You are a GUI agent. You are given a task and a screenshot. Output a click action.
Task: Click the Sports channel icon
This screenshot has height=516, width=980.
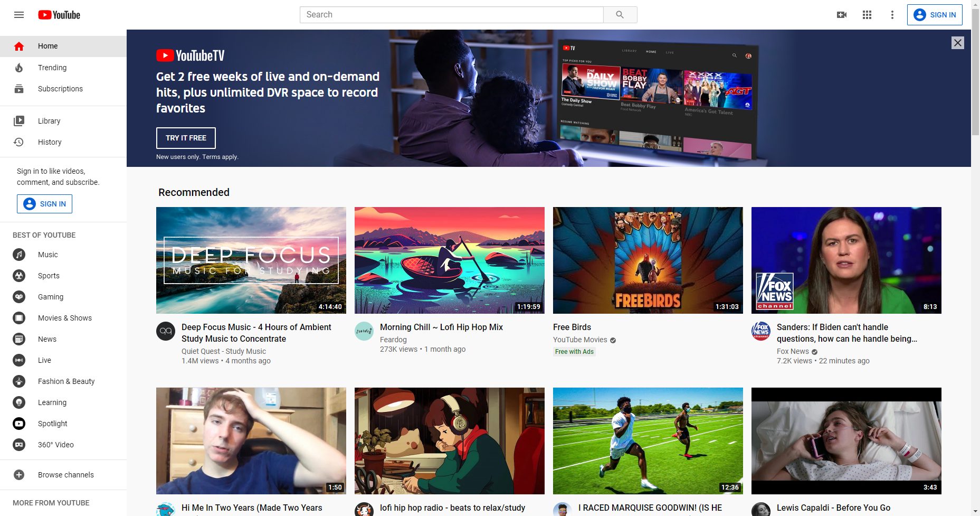coord(19,276)
